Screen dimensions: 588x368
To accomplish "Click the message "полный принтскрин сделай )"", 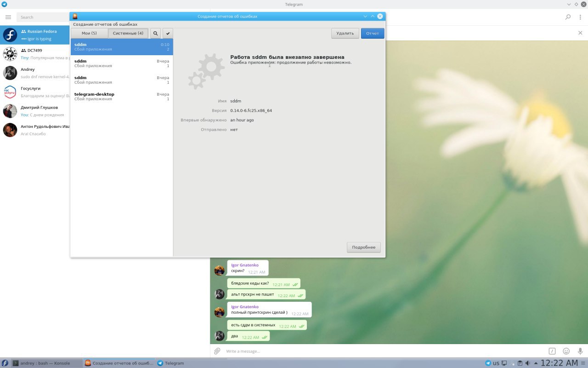I will point(259,312).
